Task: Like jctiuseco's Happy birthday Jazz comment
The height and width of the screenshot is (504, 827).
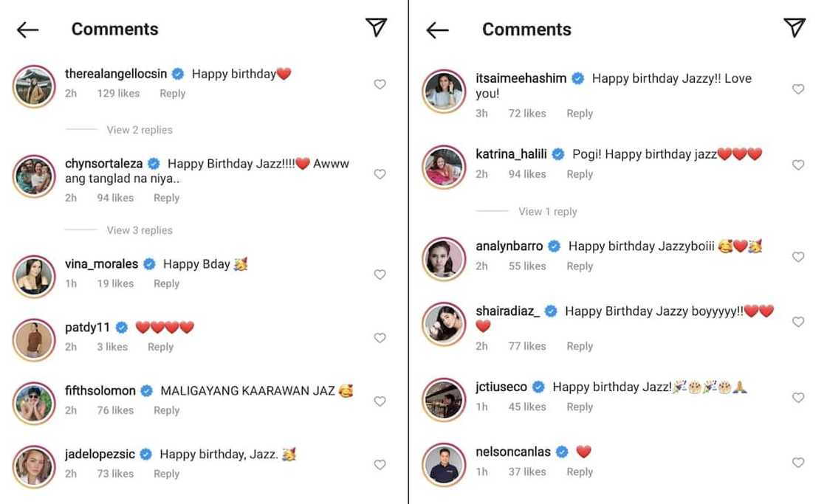Action: (798, 398)
